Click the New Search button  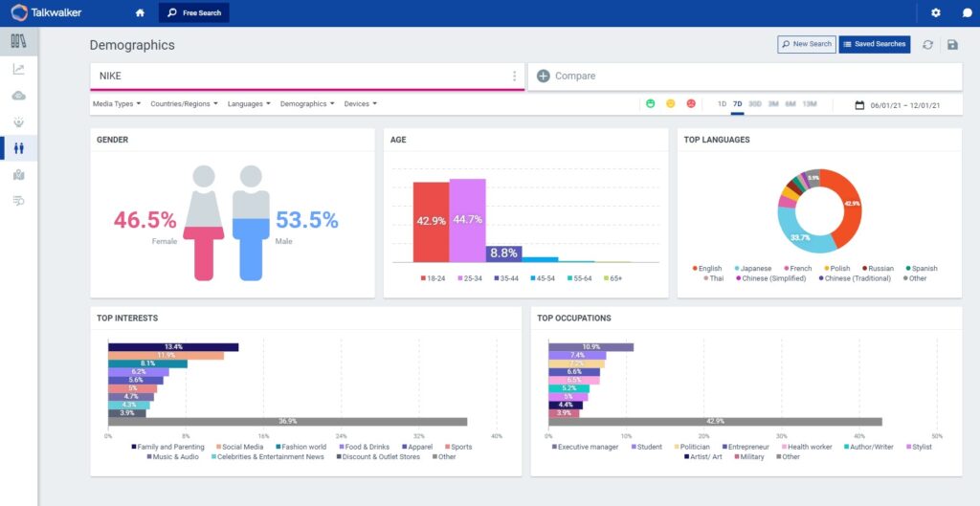[x=807, y=44]
